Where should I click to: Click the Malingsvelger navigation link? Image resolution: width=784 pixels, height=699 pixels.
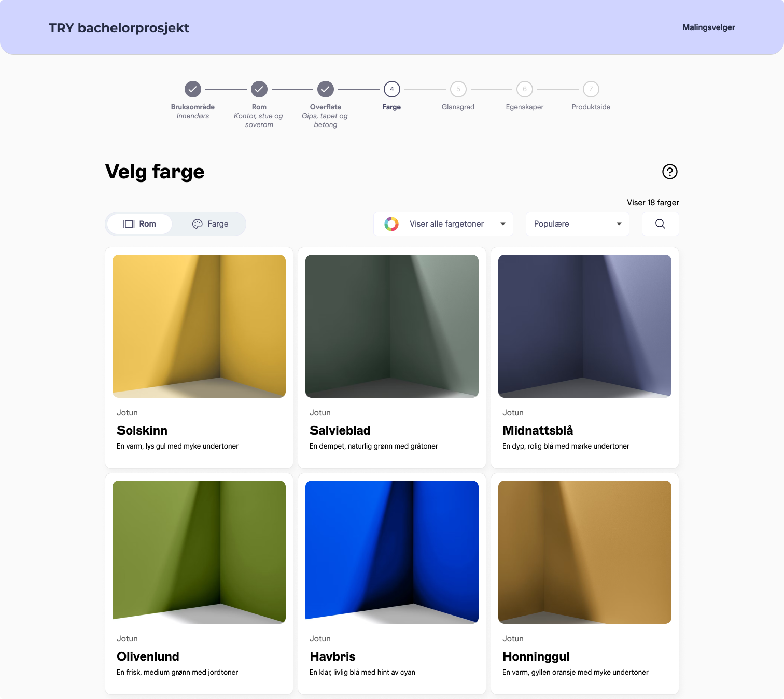[x=708, y=27]
